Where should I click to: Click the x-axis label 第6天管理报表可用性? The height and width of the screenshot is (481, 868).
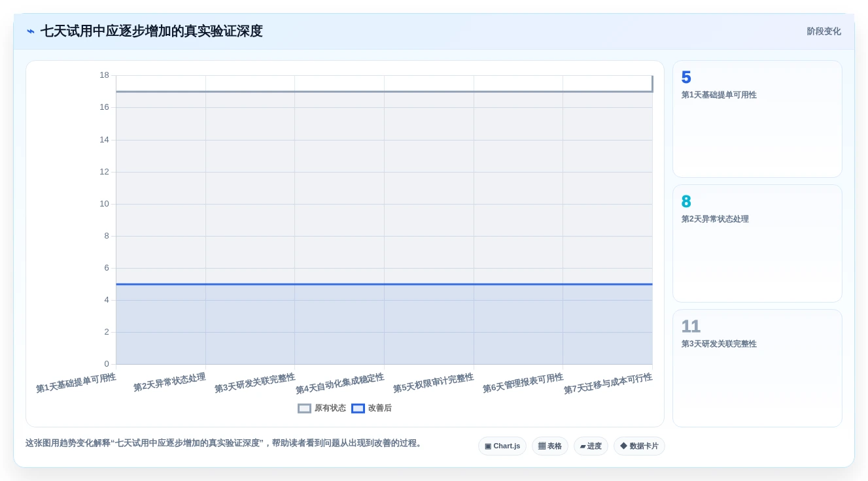point(523,383)
